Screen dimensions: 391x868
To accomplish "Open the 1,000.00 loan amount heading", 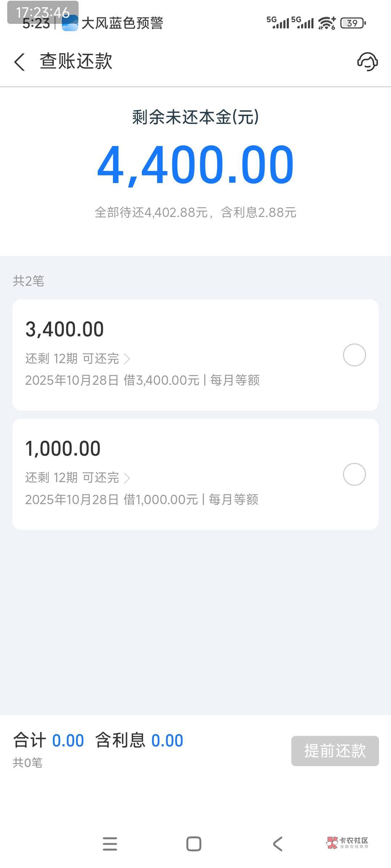I will [x=63, y=449].
